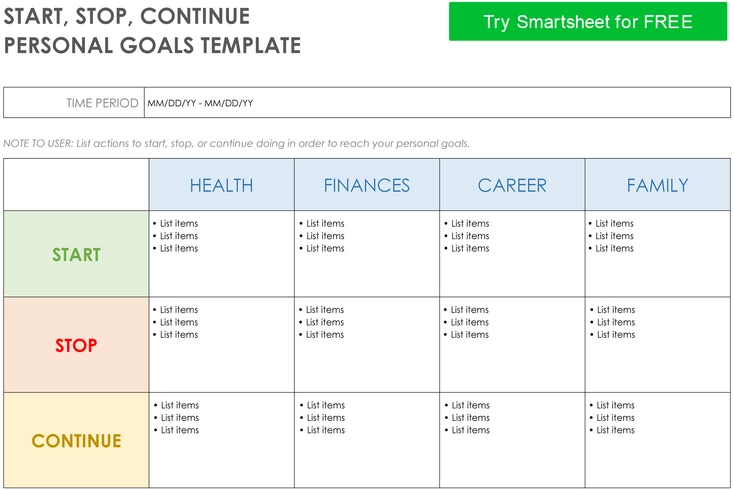Image resolution: width=734 pixels, height=490 pixels.
Task: Select the CAREER column header
Action: [512, 185]
